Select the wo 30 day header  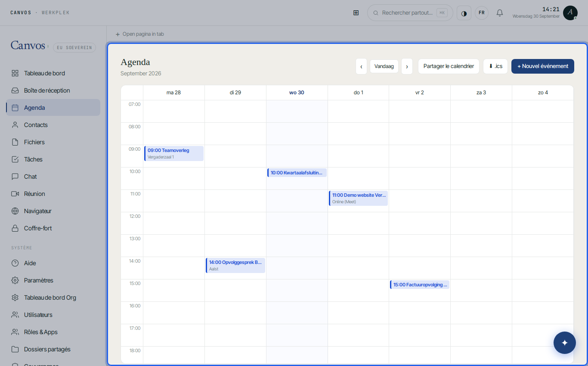pyautogui.click(x=297, y=93)
